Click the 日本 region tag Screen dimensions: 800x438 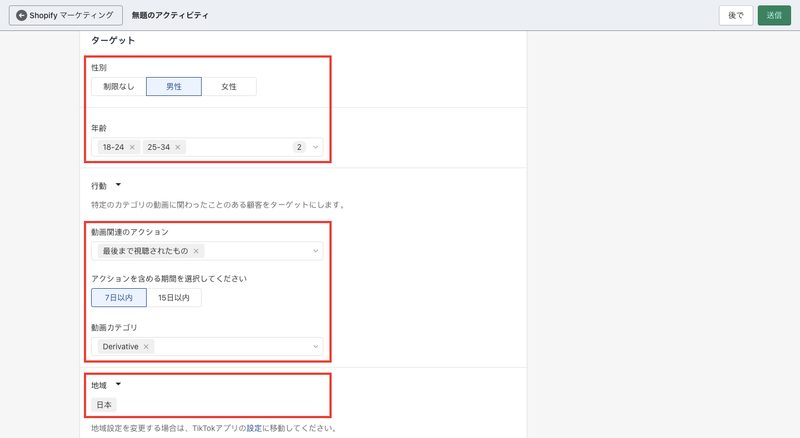click(x=104, y=405)
